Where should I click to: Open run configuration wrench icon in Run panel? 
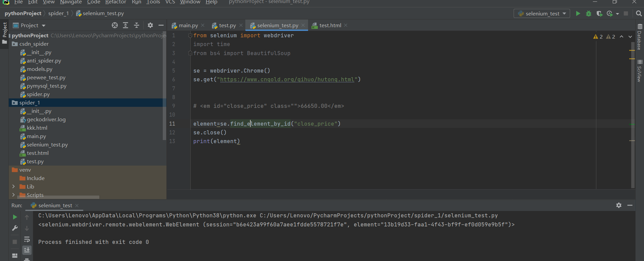(15, 228)
